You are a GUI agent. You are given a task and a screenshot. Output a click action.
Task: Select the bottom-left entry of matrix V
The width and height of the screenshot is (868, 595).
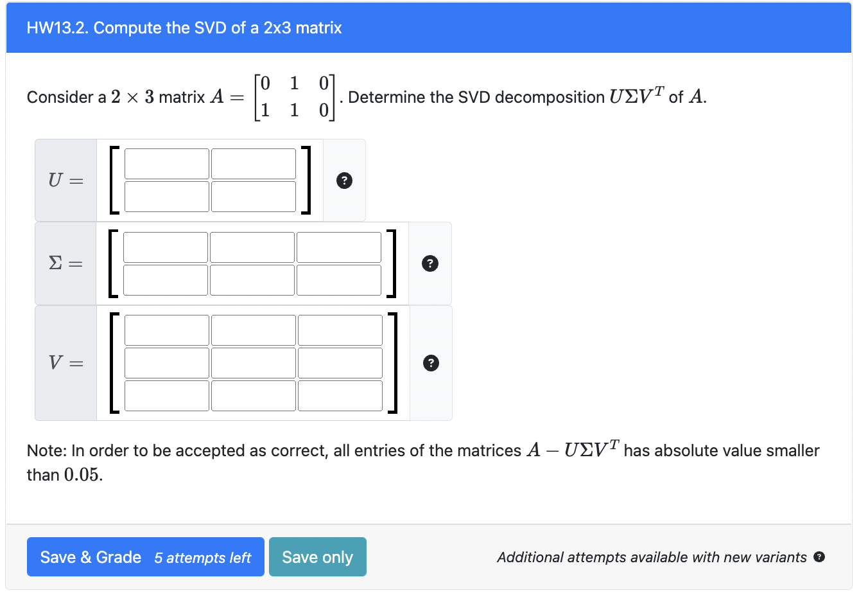166,396
